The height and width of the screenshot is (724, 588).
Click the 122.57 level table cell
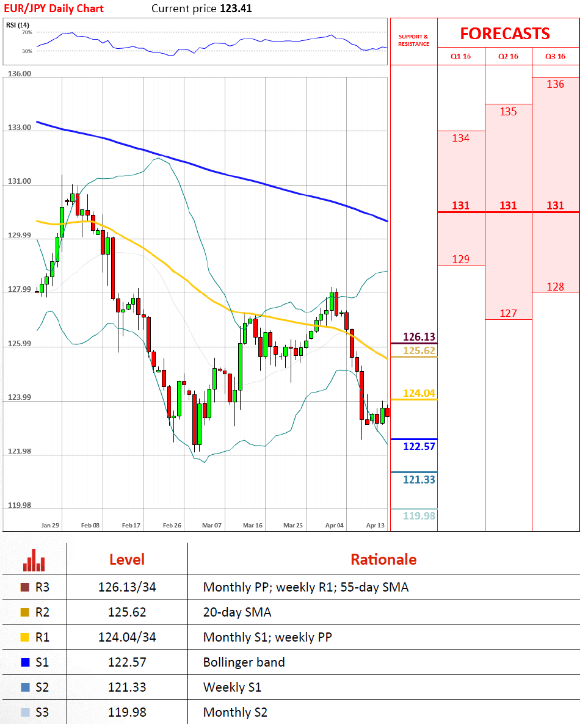coord(127,662)
